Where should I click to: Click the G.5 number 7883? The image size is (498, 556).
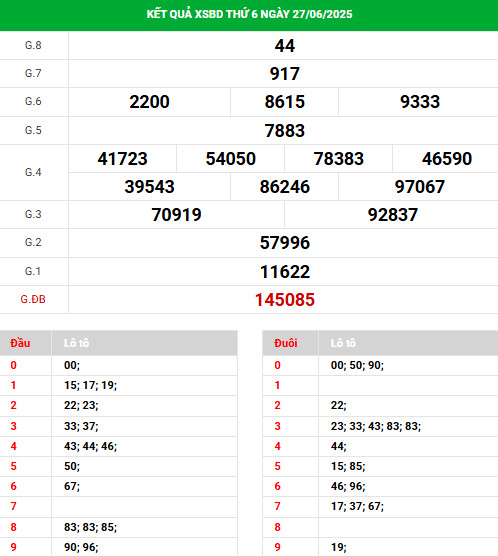pyautogui.click(x=284, y=130)
